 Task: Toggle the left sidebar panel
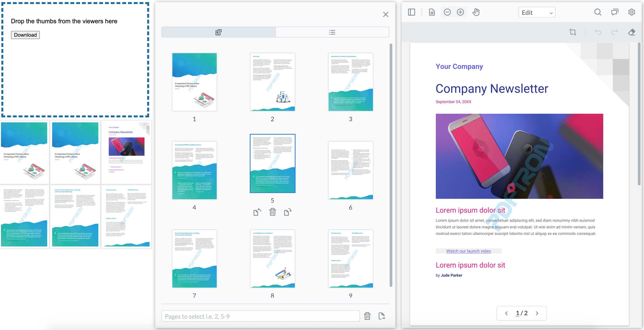coord(411,12)
